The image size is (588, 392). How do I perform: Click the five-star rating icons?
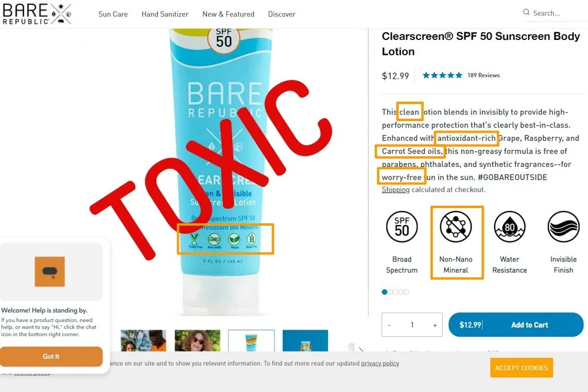tap(442, 75)
